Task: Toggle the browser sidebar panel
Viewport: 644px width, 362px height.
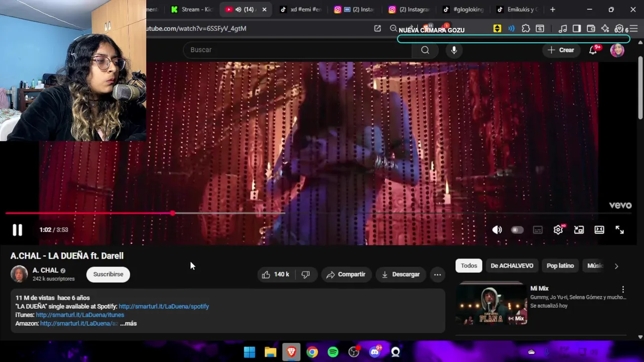Action: click(x=577, y=29)
